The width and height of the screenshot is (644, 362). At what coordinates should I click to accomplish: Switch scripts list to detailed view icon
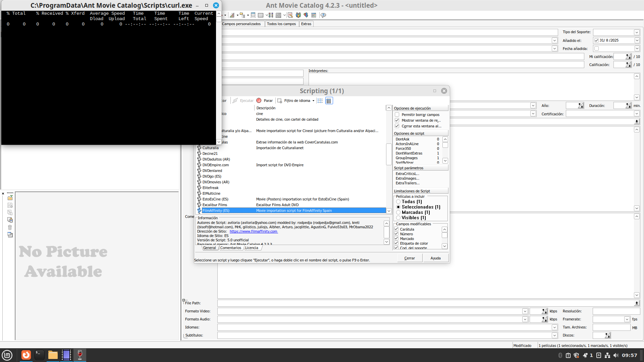(329, 101)
